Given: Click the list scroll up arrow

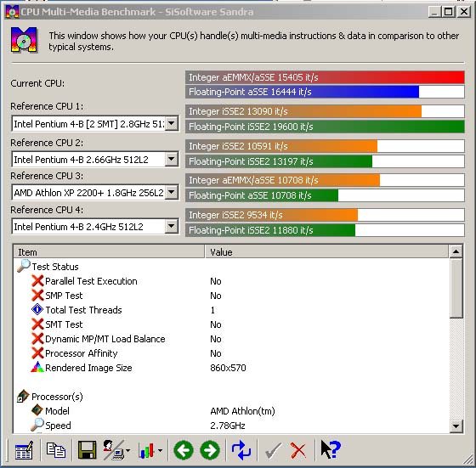Looking at the screenshot, I should 456,251.
